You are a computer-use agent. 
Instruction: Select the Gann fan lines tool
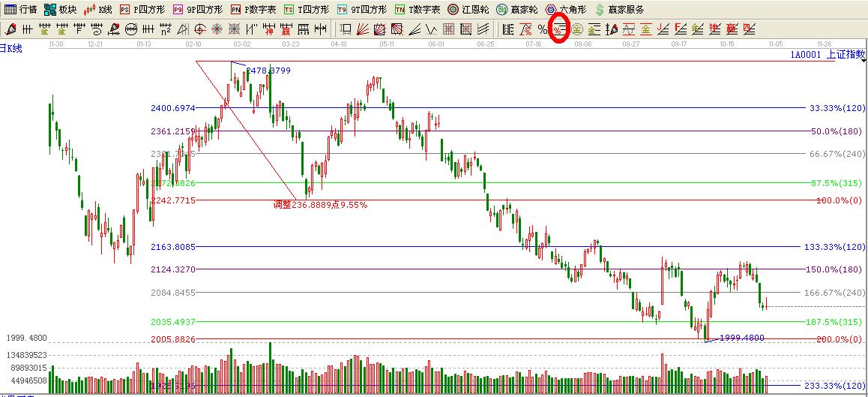click(x=362, y=30)
